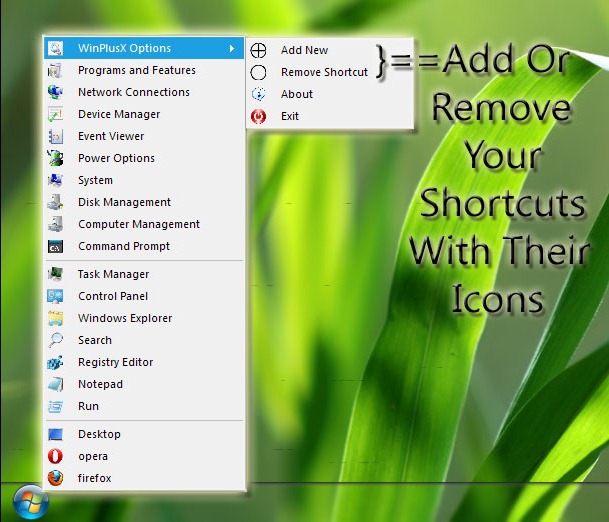Open Registry Editor from the menu
This screenshot has width=609, height=522.
click(115, 362)
